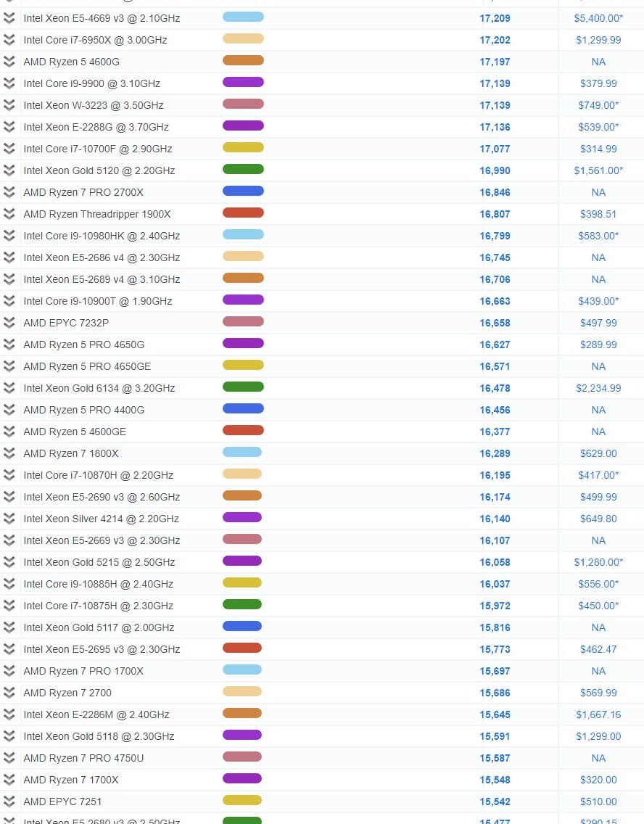
Task: Open the AMD Ryzen 5 PRO 4650G link
Action: click(x=84, y=345)
